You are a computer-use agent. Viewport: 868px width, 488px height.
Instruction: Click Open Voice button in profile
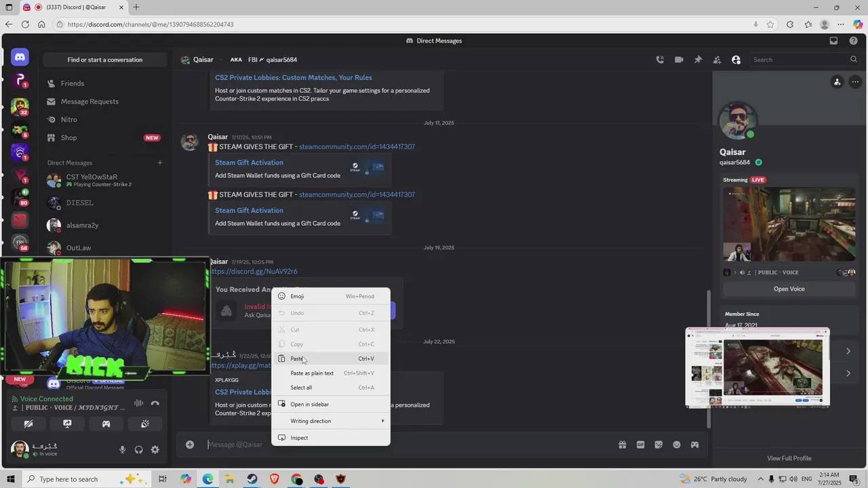pos(789,289)
